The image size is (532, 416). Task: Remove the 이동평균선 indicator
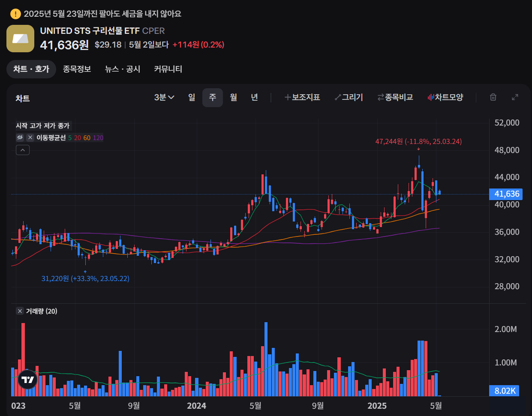point(30,138)
